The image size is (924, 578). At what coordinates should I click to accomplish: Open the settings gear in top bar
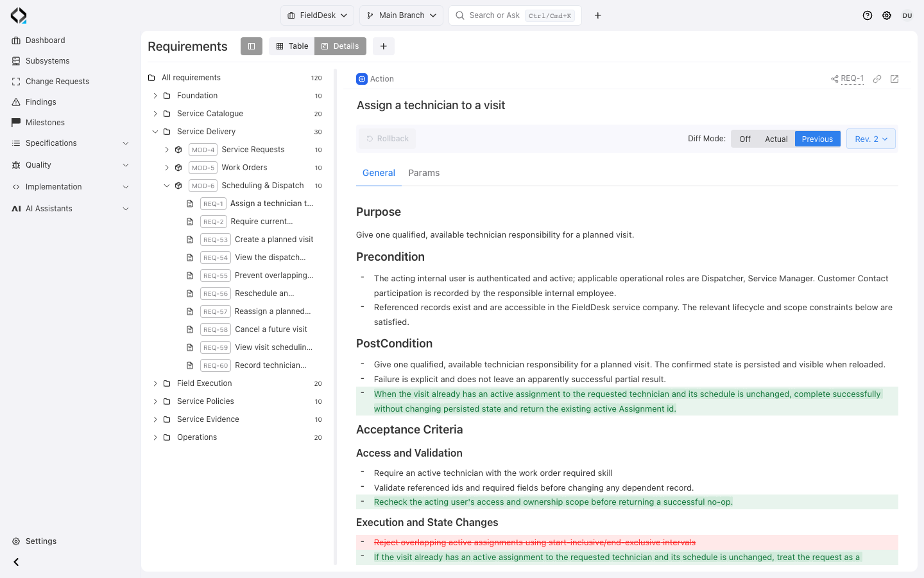click(x=887, y=15)
